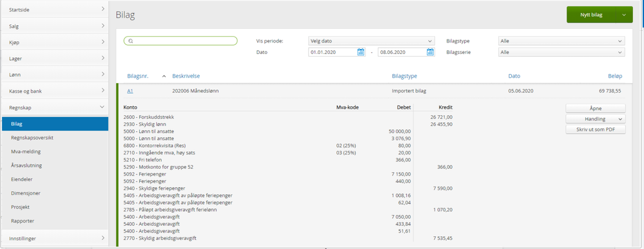Select Rapporter in the sidebar

tap(23, 221)
